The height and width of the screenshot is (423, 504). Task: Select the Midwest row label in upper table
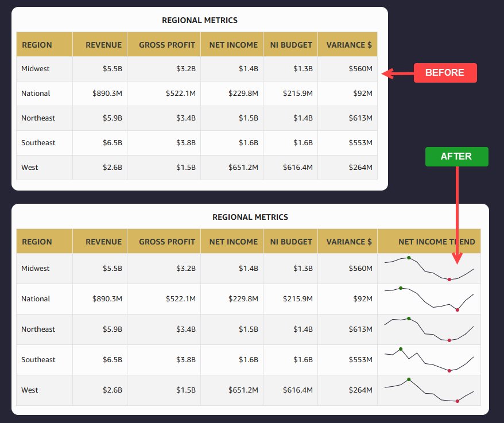[36, 68]
